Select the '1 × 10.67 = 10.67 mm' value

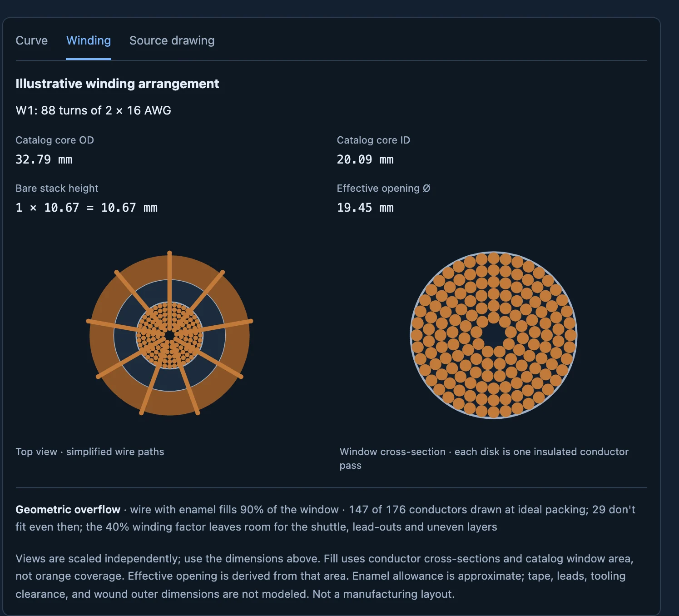86,208
